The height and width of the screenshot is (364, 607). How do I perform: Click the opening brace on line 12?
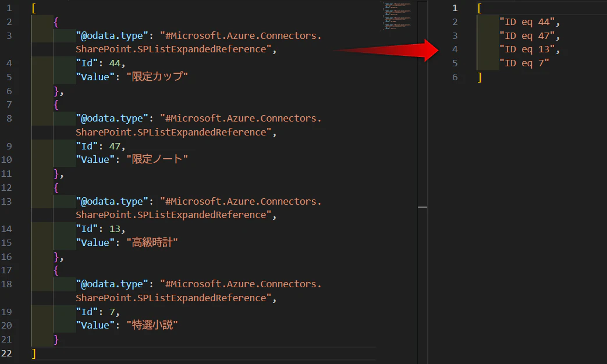[x=56, y=188]
